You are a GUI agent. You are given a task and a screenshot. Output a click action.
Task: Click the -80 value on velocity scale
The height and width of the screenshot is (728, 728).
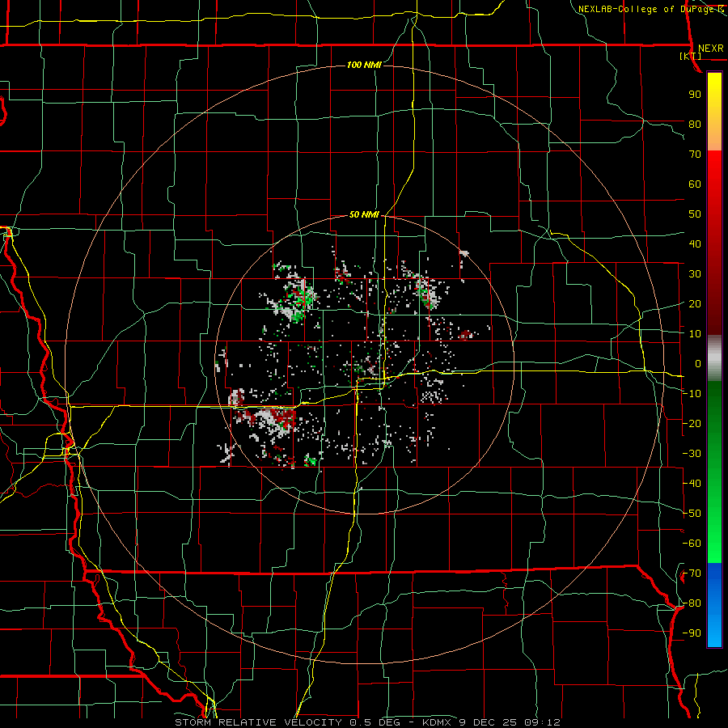pyautogui.click(x=692, y=603)
